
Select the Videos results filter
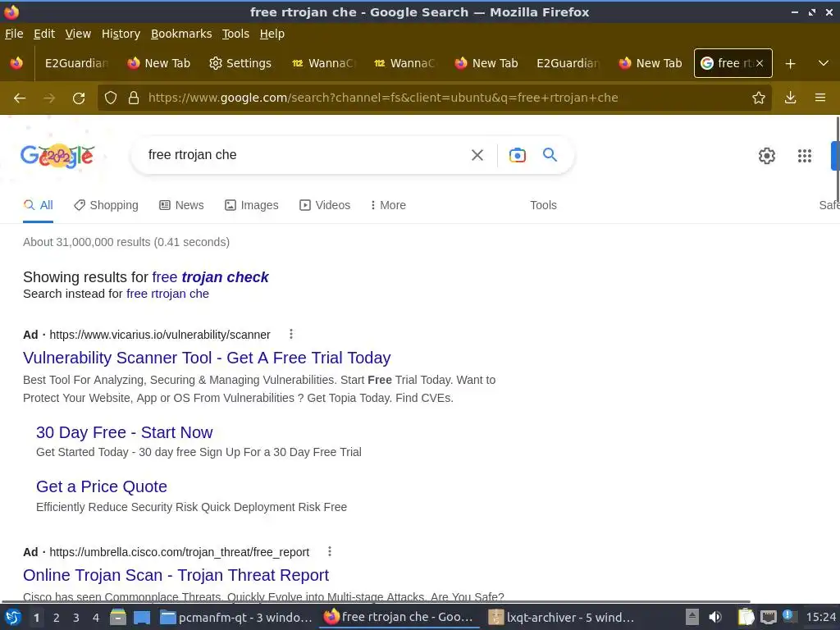(x=325, y=205)
